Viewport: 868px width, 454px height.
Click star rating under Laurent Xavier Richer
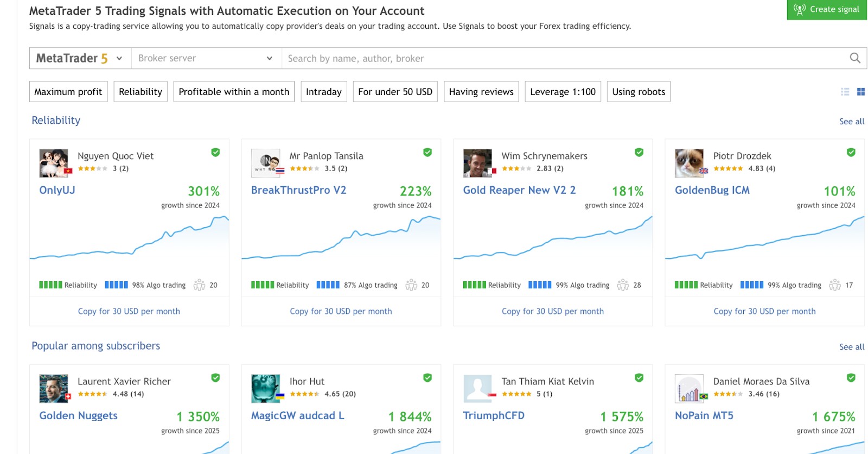click(93, 394)
